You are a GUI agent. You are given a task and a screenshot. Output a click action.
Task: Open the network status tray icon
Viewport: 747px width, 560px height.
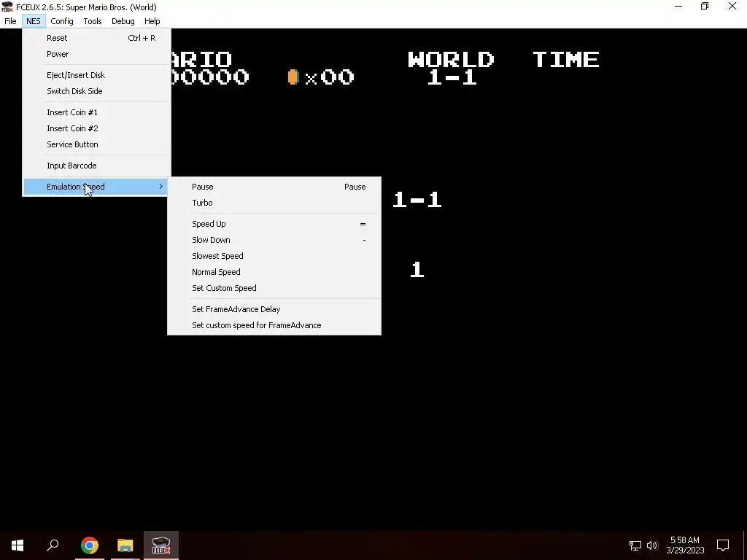click(x=635, y=545)
